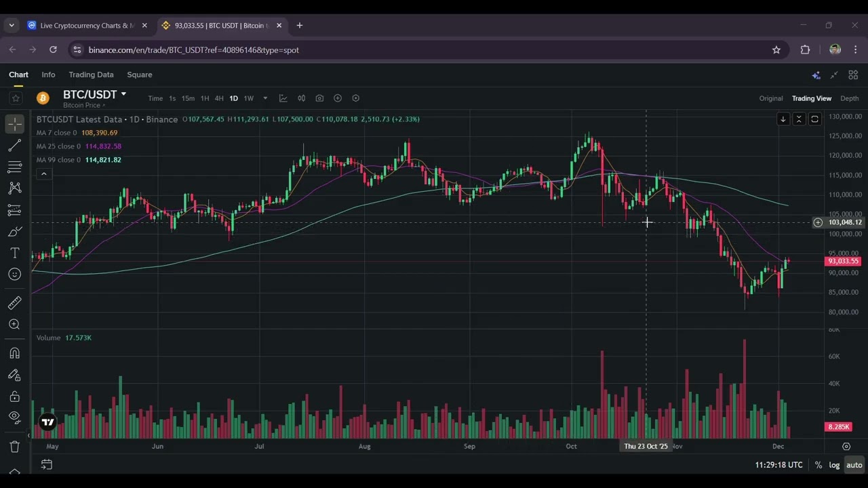Select the brush drawing tool
This screenshot has width=868, height=488.
click(14, 232)
